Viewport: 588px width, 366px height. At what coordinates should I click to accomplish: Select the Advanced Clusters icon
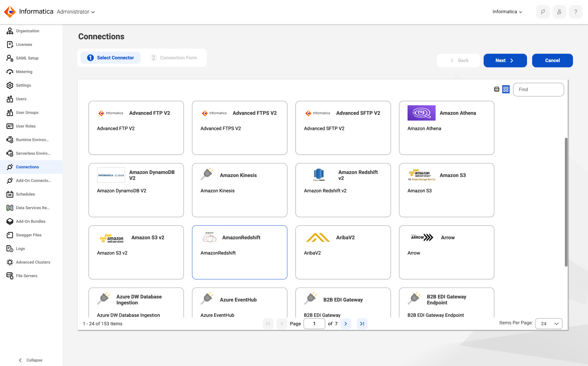coord(10,262)
